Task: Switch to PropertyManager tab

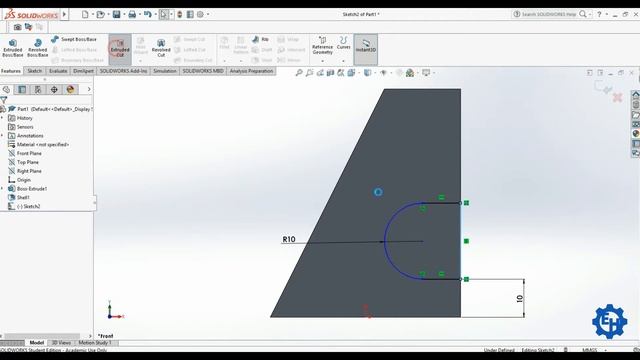Action: (22, 89)
